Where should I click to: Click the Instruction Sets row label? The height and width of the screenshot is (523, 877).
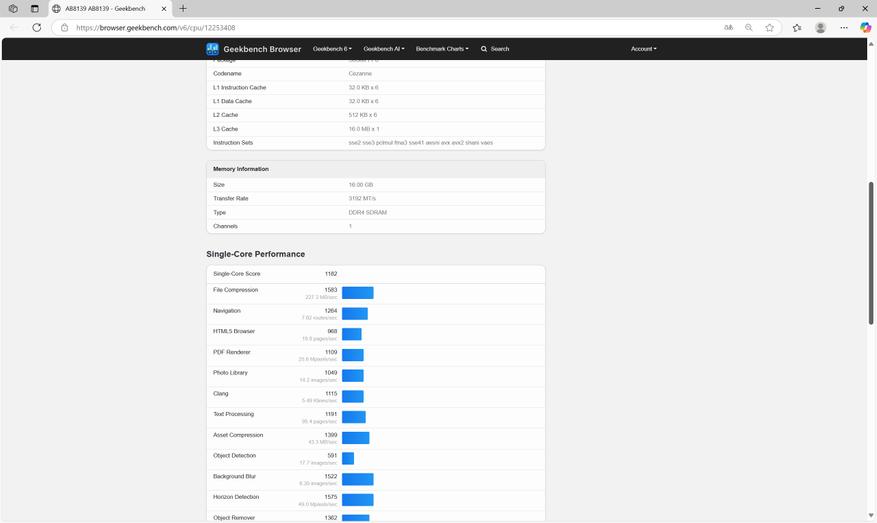(233, 143)
